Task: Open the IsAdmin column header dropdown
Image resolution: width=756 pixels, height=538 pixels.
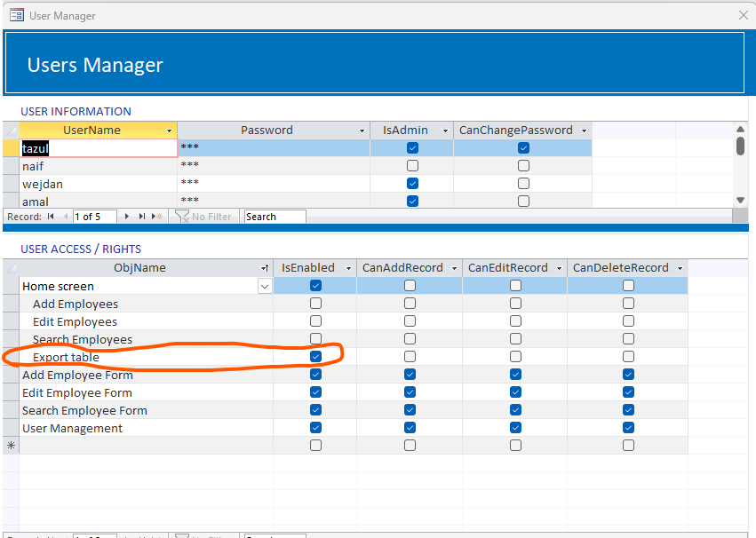Action: click(444, 131)
